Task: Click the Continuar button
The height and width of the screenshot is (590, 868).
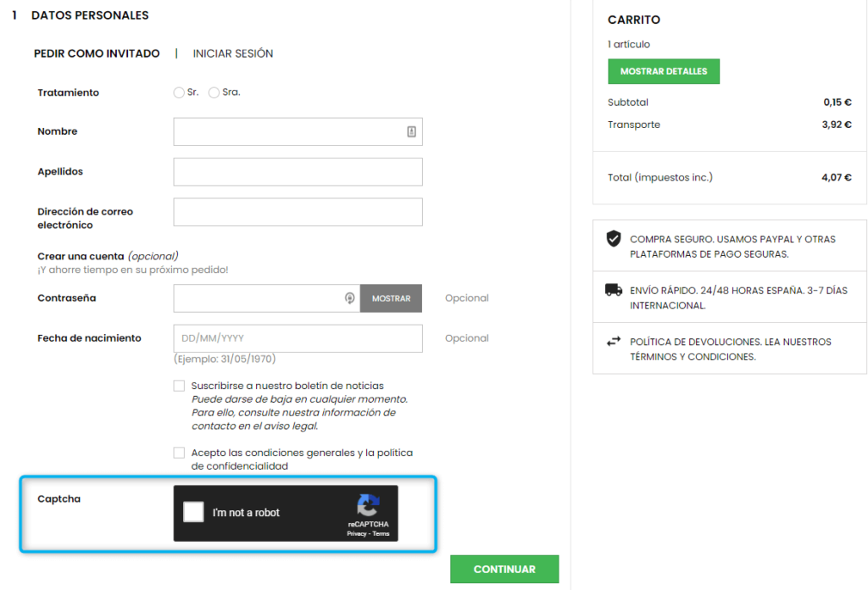Action: click(504, 569)
